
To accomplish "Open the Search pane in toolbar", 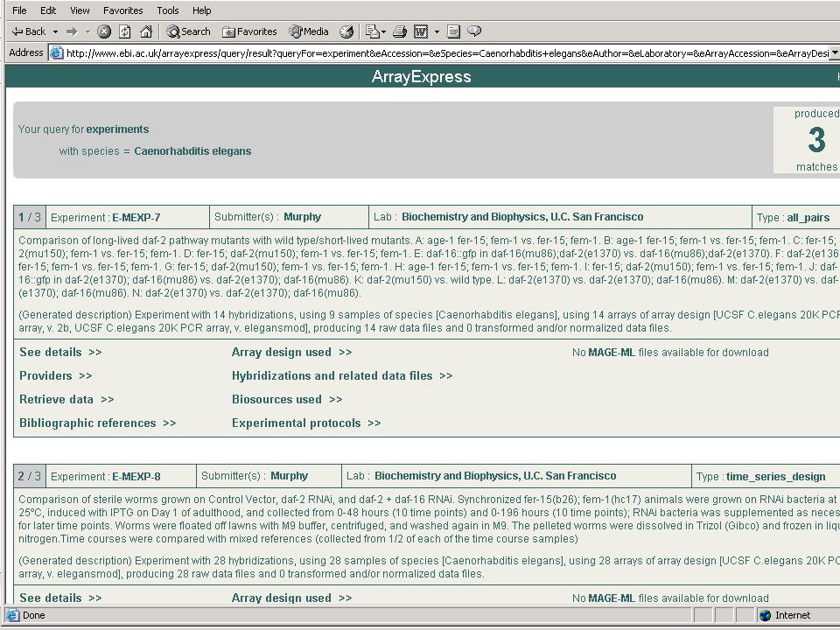I will [188, 31].
